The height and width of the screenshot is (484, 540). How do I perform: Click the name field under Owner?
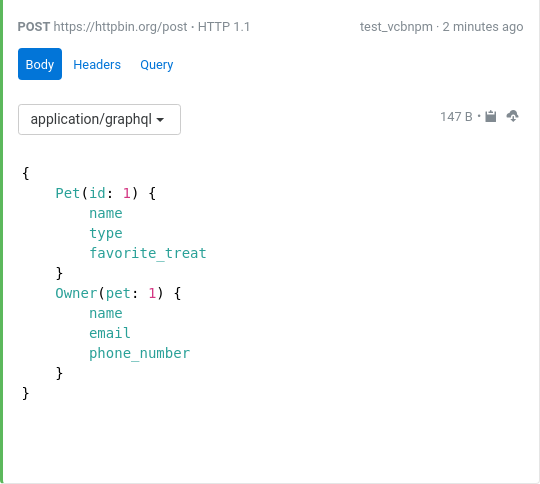coord(106,313)
